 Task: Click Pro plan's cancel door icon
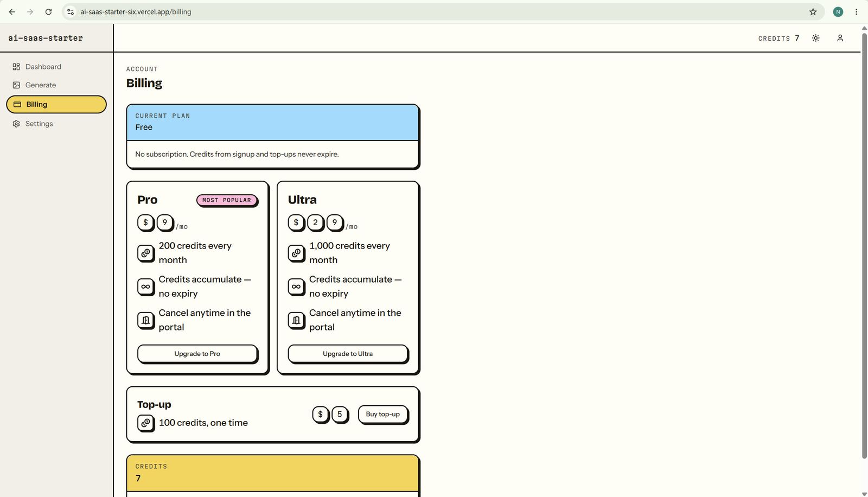coord(146,320)
